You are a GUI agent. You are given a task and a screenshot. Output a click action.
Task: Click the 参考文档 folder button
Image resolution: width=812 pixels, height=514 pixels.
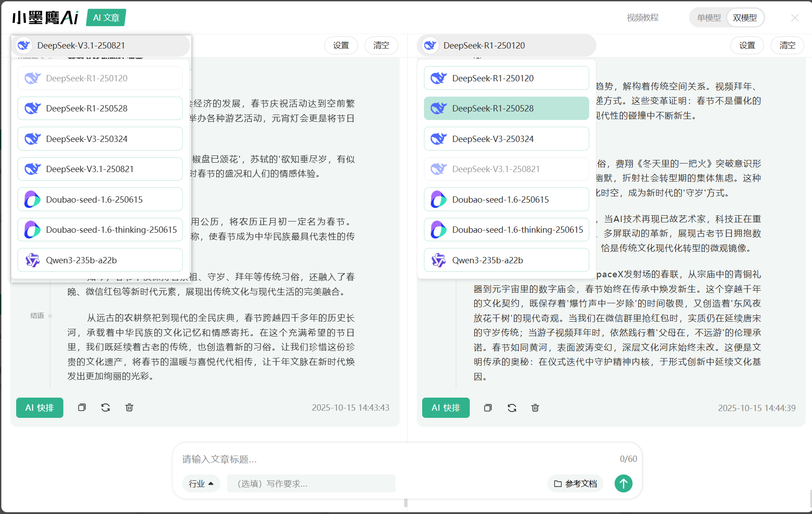[575, 483]
